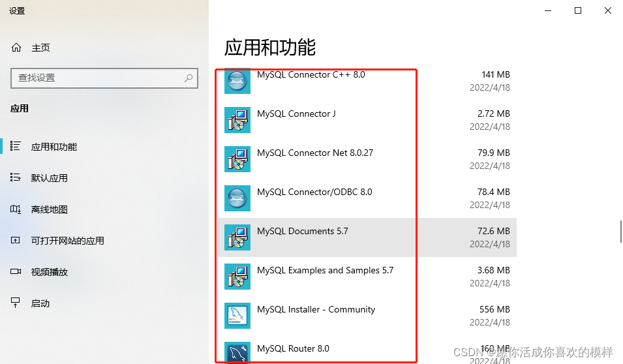Click the 2.72 MB size value
Screen dimensions: 623x364
(x=493, y=114)
